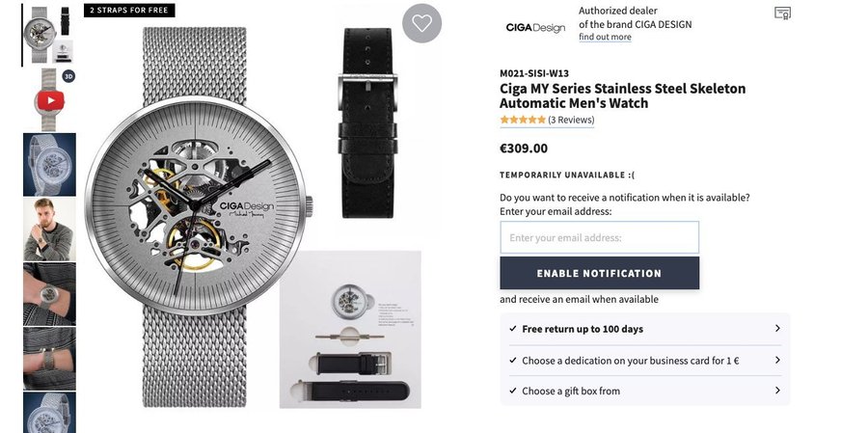Select the first watch-with-straps thumbnail

47,35
